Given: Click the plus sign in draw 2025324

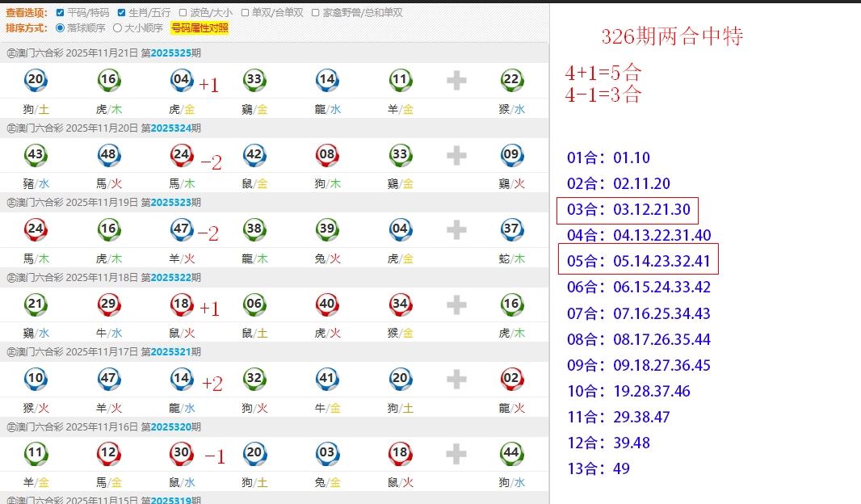Looking at the screenshot, I should click(456, 155).
